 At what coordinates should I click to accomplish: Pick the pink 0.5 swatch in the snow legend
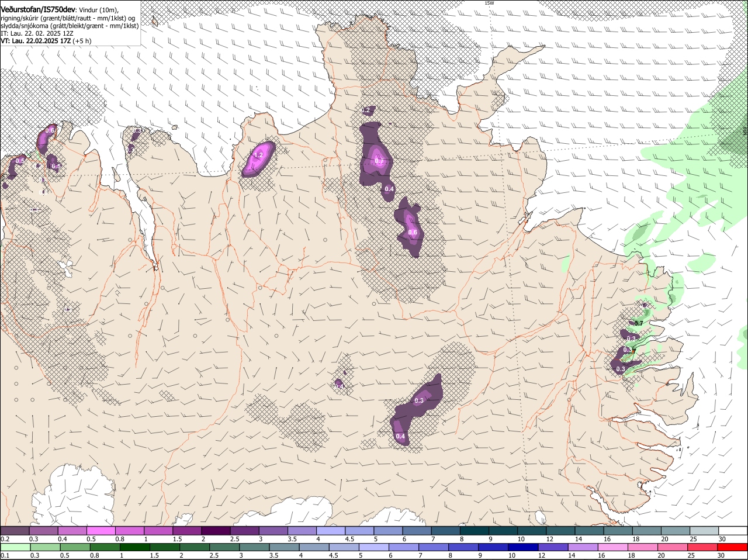101,530
